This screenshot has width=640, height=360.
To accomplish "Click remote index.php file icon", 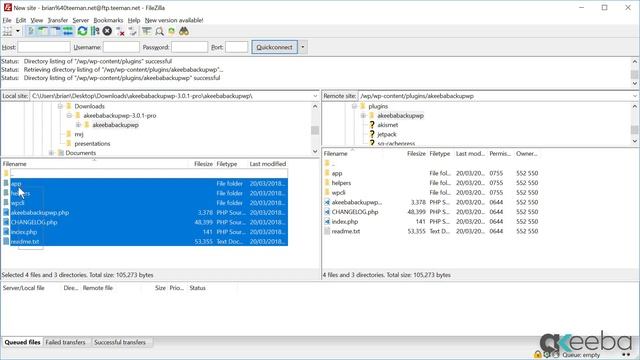I will (327, 222).
